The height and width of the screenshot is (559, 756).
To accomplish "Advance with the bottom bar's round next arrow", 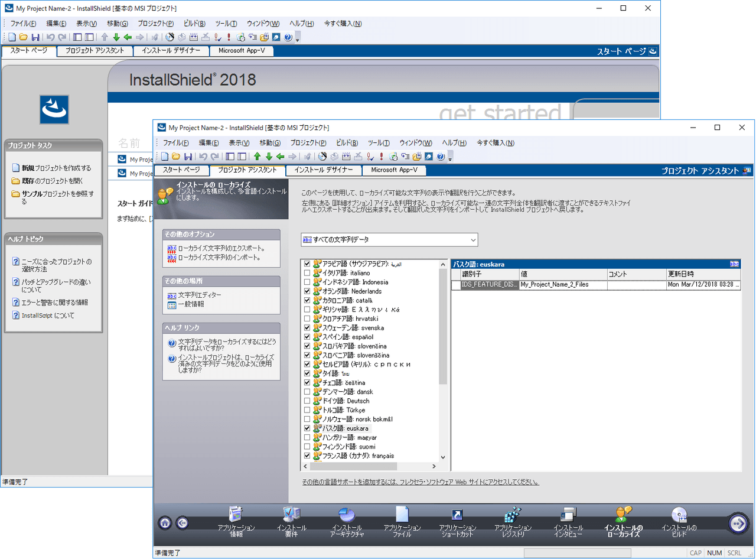I will pyautogui.click(x=738, y=522).
